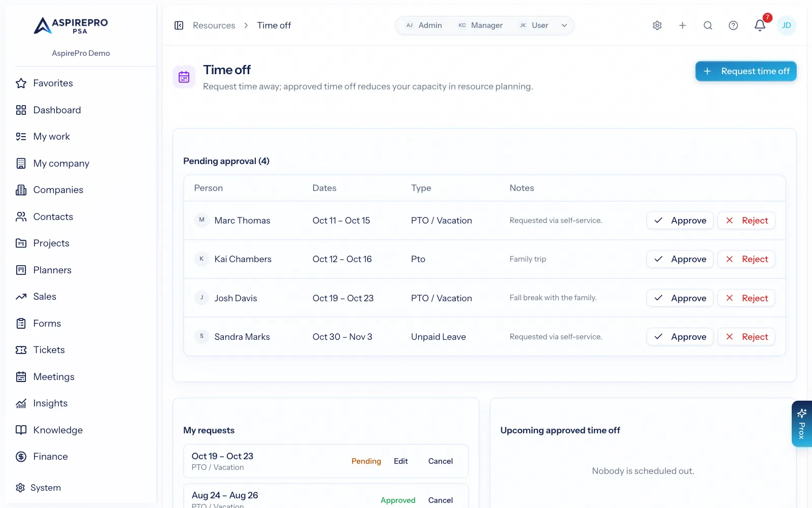The width and height of the screenshot is (812, 508).
Task: Click the plus quick-add icon
Action: pos(683,25)
